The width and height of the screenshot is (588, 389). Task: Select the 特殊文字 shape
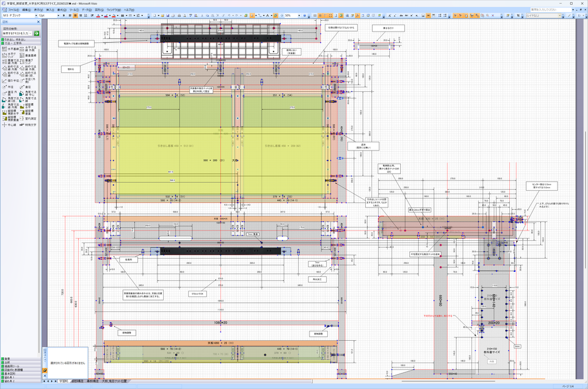(28, 125)
